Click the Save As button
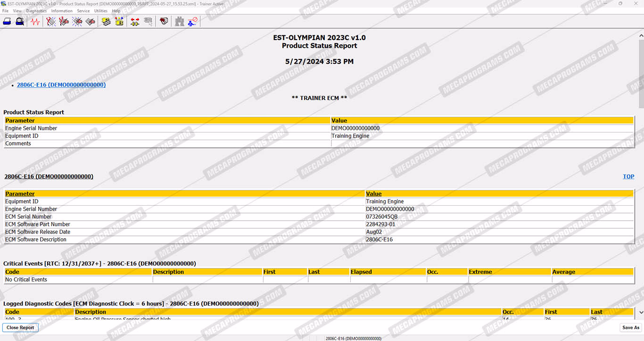The image size is (644, 341). click(x=630, y=327)
